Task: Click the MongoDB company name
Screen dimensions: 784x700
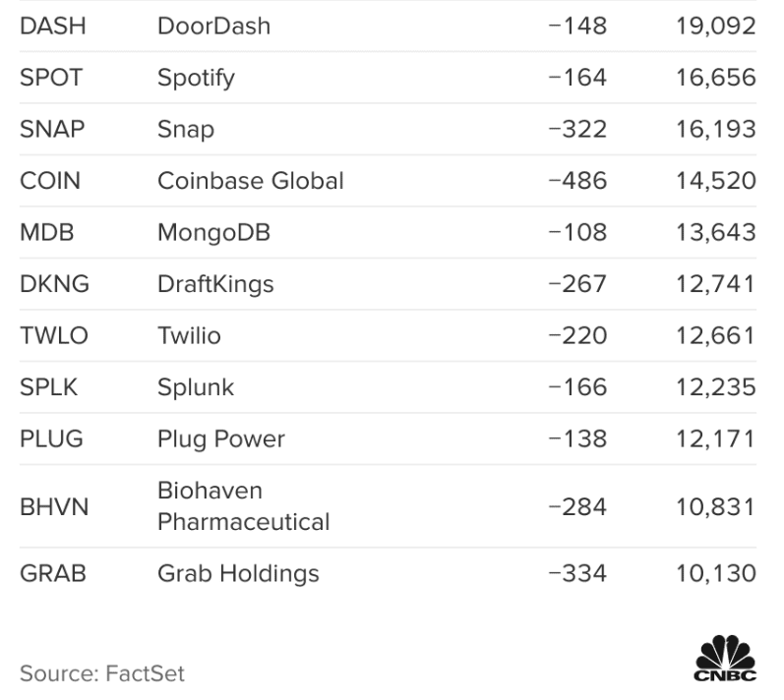Action: [213, 233]
